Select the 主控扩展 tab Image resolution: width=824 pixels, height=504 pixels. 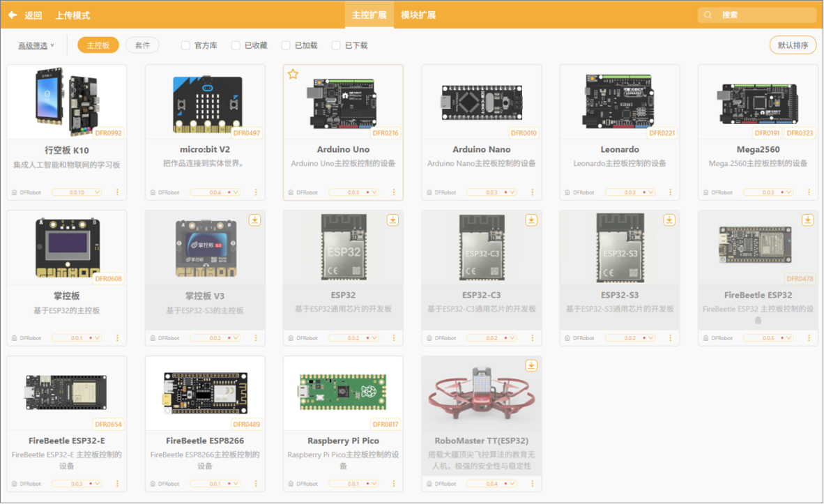tap(369, 15)
